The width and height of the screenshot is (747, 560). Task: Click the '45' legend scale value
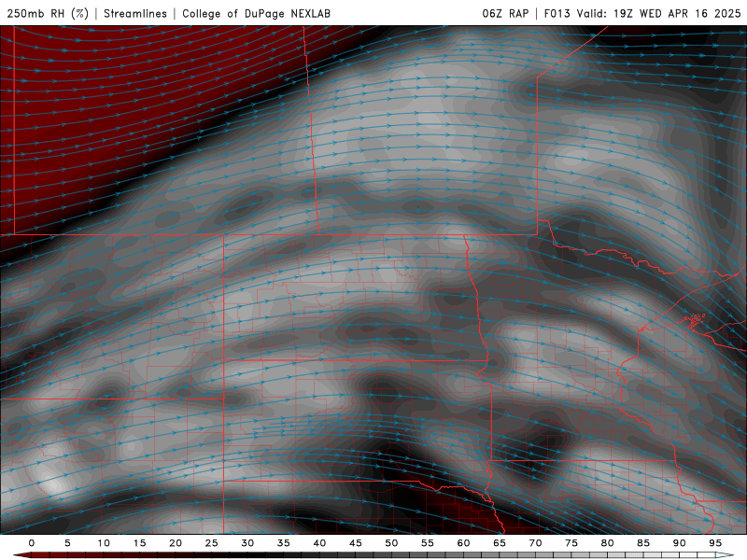click(x=356, y=543)
